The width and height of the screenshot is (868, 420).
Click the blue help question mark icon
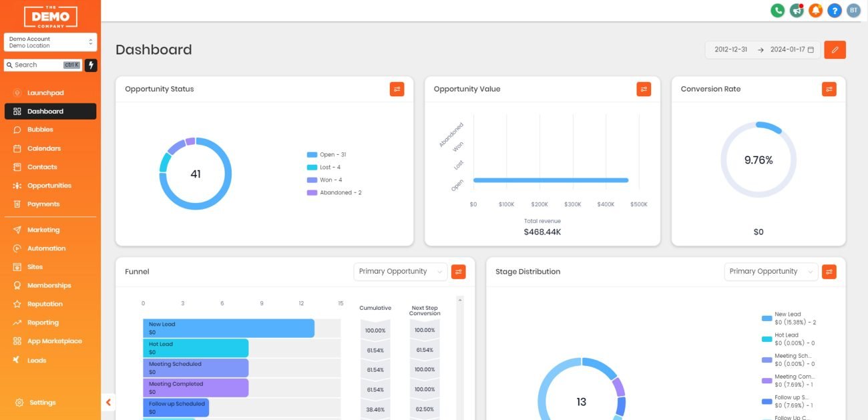pyautogui.click(x=835, y=10)
